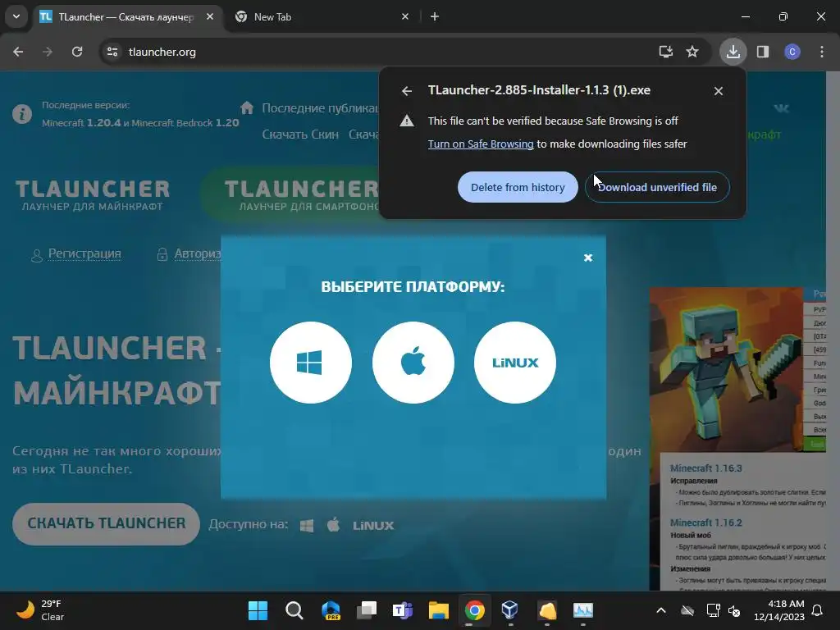Click the Minecraft character screenshot image

coord(726,370)
